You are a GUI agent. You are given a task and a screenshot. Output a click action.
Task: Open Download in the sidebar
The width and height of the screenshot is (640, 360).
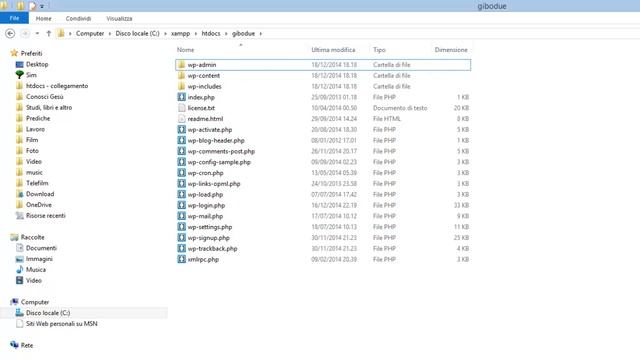[x=40, y=194]
